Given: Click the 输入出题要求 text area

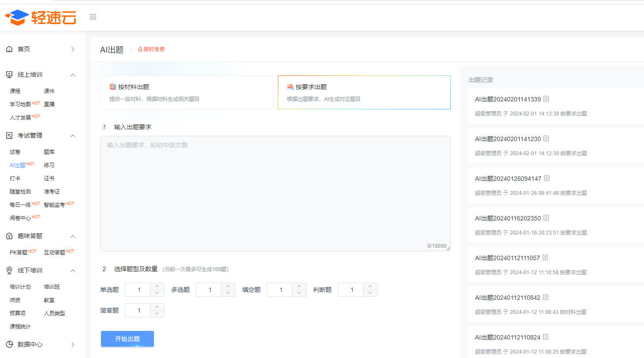Looking at the screenshot, I should point(275,194).
